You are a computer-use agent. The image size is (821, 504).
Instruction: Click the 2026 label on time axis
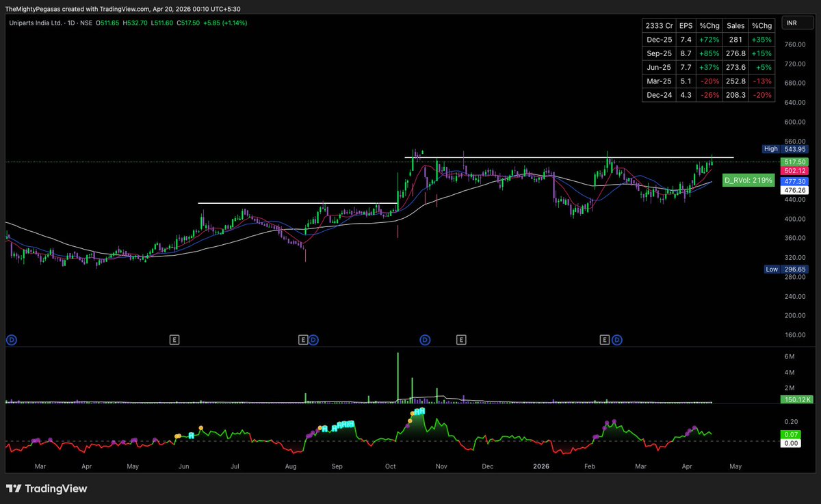pos(541,466)
